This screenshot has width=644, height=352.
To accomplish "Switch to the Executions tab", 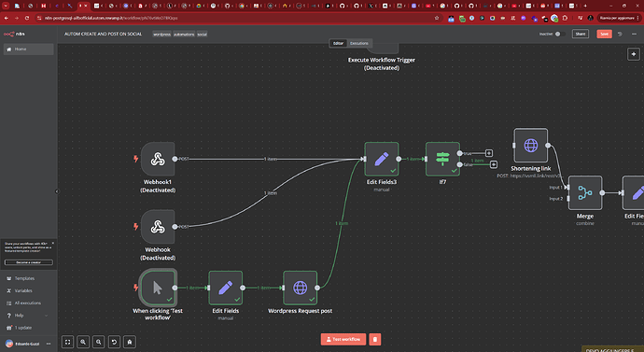I will coord(359,43).
